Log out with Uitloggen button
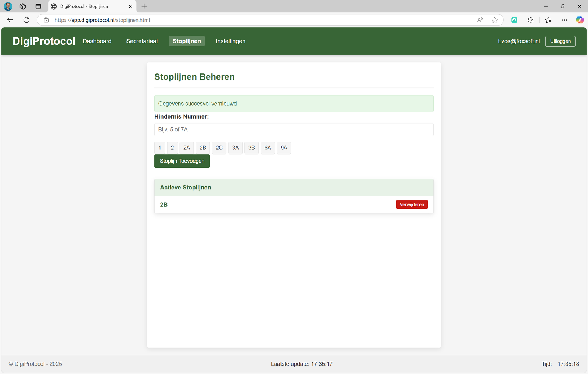This screenshot has width=588, height=374. (x=560, y=41)
